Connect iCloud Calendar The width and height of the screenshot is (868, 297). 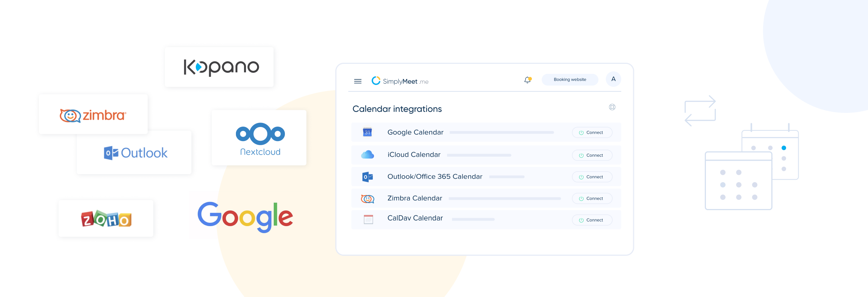tap(592, 155)
